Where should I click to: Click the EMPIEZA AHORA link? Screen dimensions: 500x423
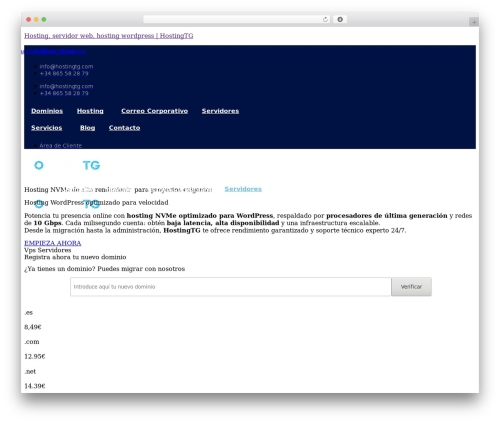click(x=53, y=243)
